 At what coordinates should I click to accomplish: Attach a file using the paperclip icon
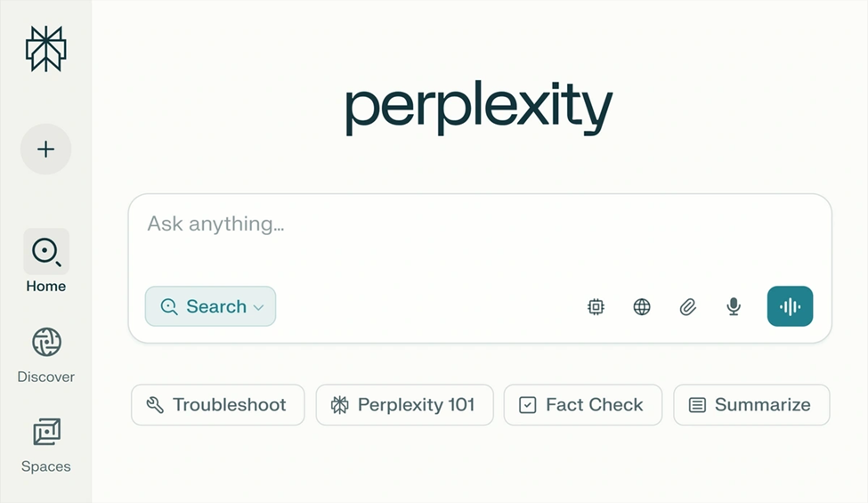pyautogui.click(x=687, y=307)
